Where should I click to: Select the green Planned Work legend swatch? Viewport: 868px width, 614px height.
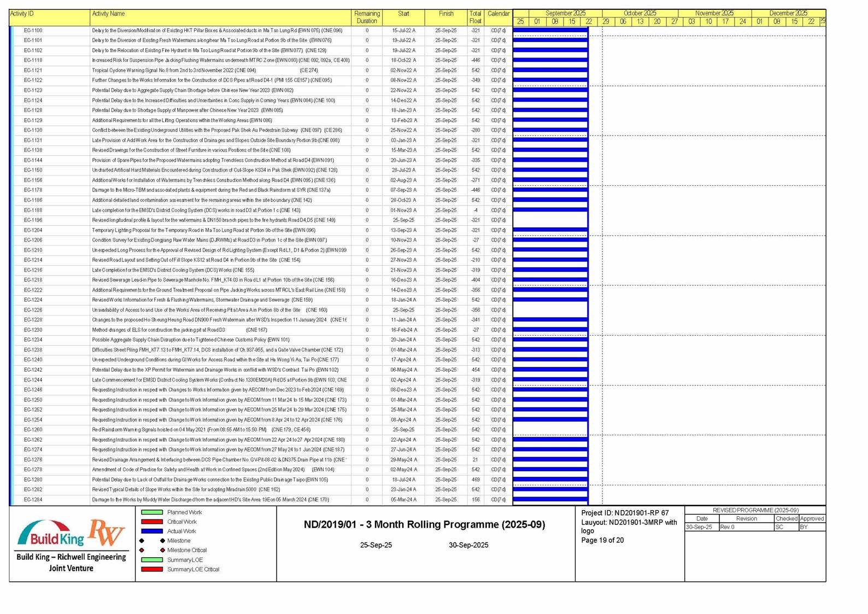152,512
